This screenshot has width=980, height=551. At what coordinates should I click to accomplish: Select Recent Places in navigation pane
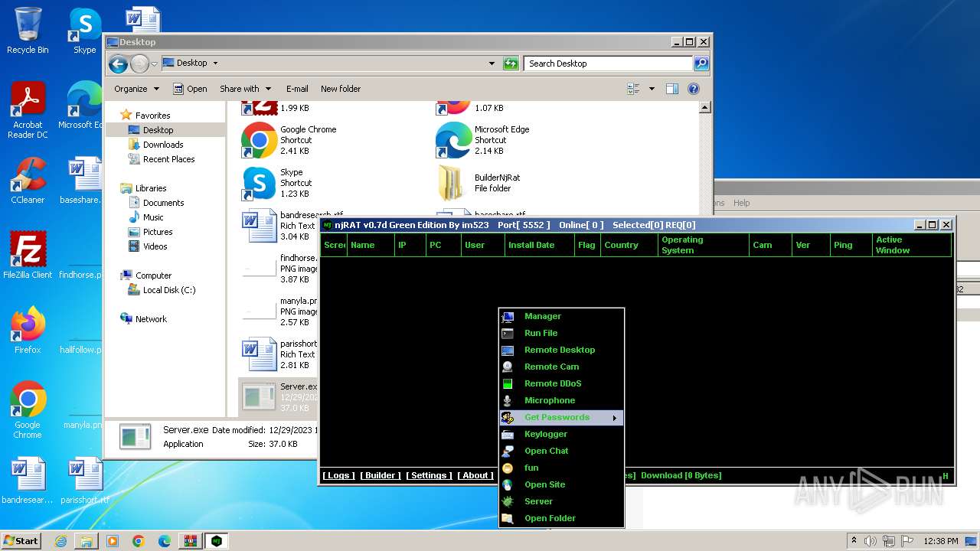point(168,159)
